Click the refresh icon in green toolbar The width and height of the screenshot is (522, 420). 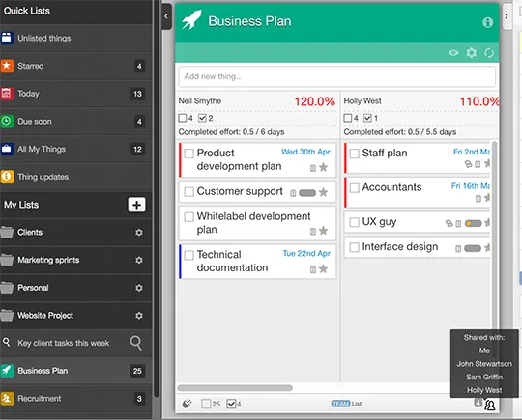489,52
